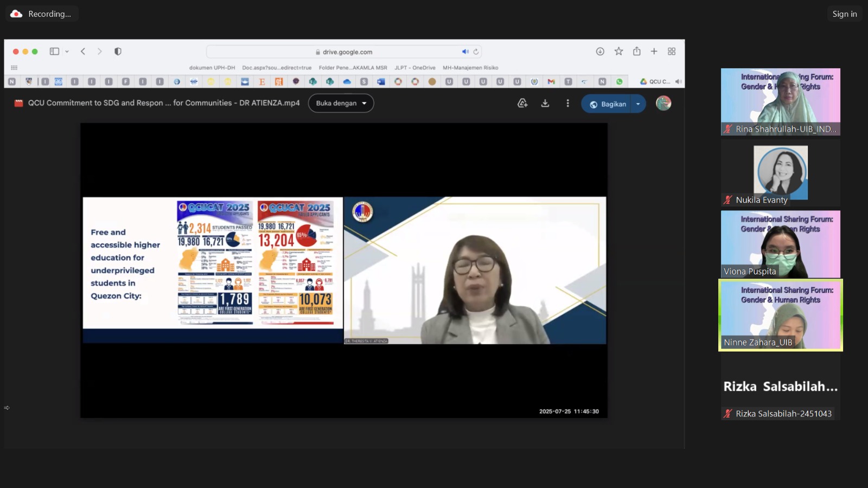Open the three-dot more actions menu
The image size is (868, 488).
pyautogui.click(x=567, y=104)
